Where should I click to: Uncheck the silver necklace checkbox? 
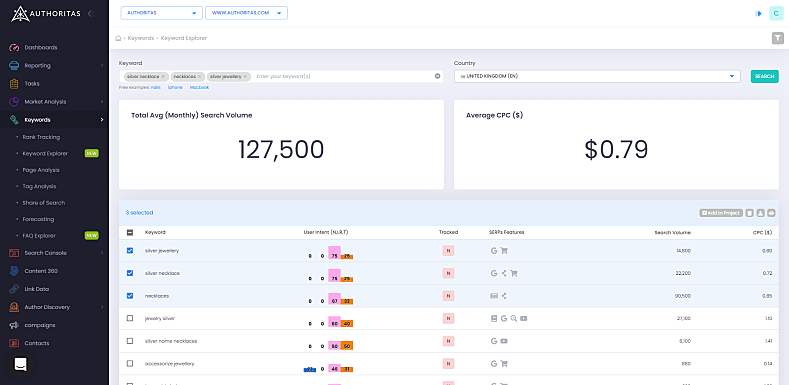(x=130, y=273)
